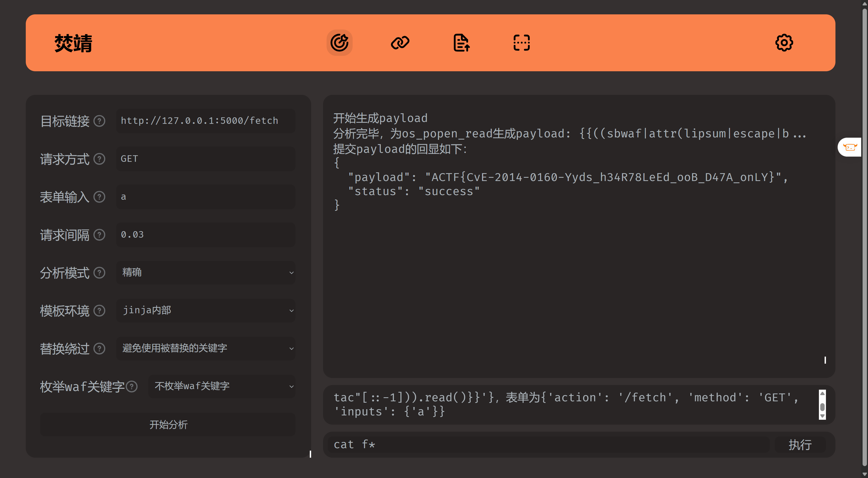Open the target analysis icon in header
Screen dimensions: 868x478
point(339,43)
